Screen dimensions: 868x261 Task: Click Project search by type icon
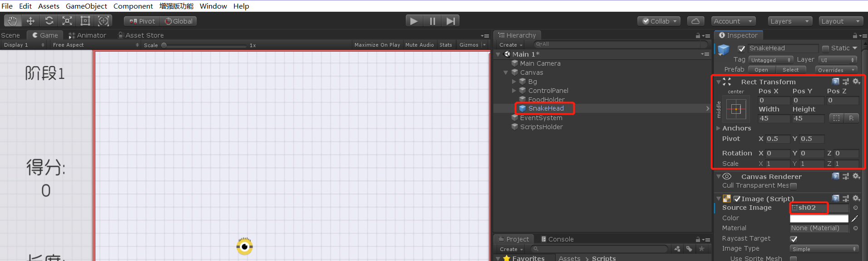[x=677, y=249]
